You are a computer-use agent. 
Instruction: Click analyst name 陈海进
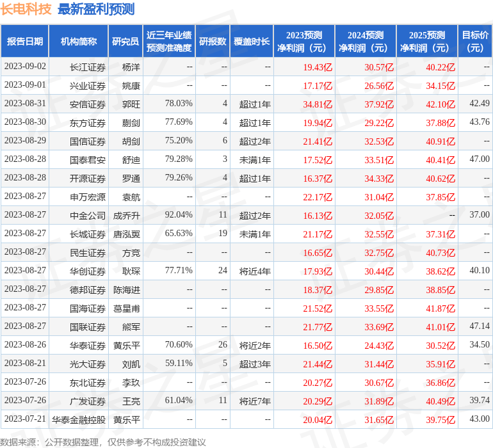pyautogui.click(x=126, y=290)
